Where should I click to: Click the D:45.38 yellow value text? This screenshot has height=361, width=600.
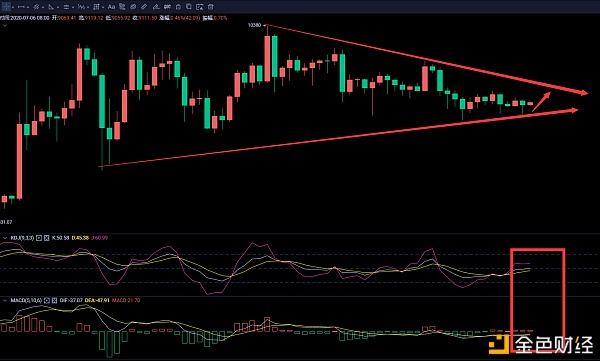coord(80,238)
